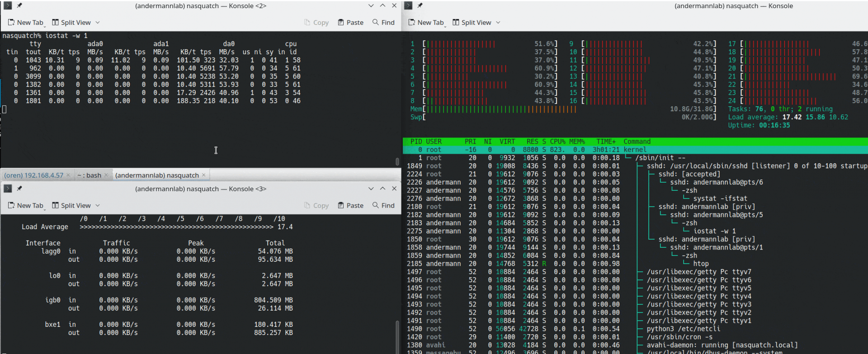
Task: Click the Mem usage meter bar in htop
Action: [563, 109]
